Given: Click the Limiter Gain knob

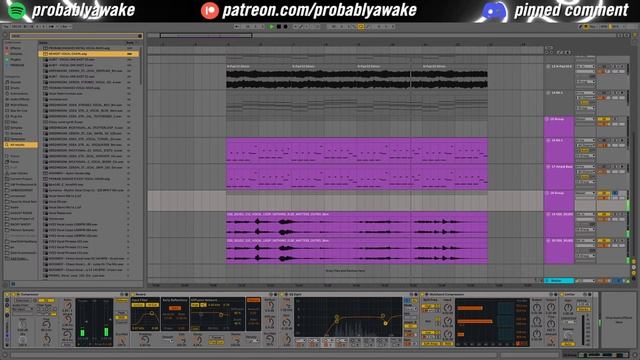Looking at the screenshot, I should (x=568, y=308).
